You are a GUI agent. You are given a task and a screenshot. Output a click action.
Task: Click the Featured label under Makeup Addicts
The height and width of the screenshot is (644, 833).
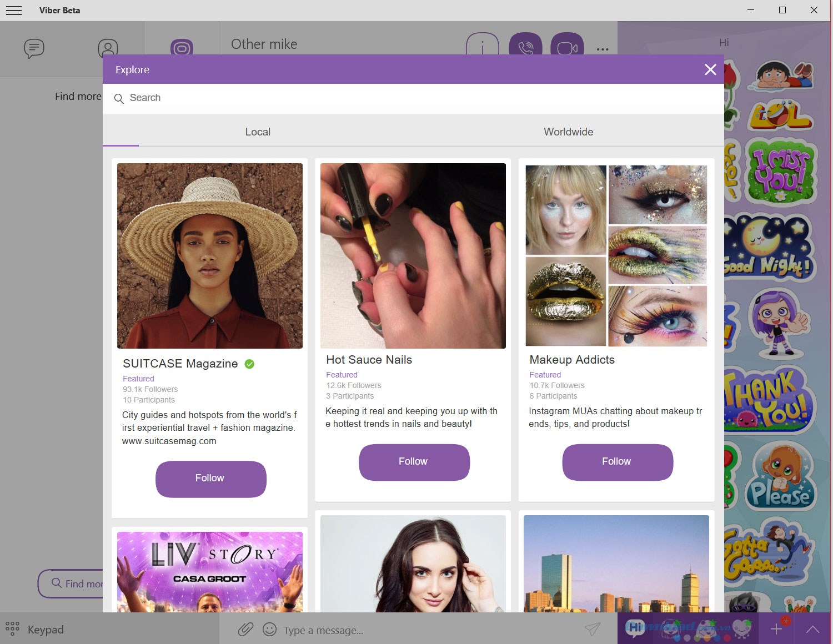tap(545, 375)
